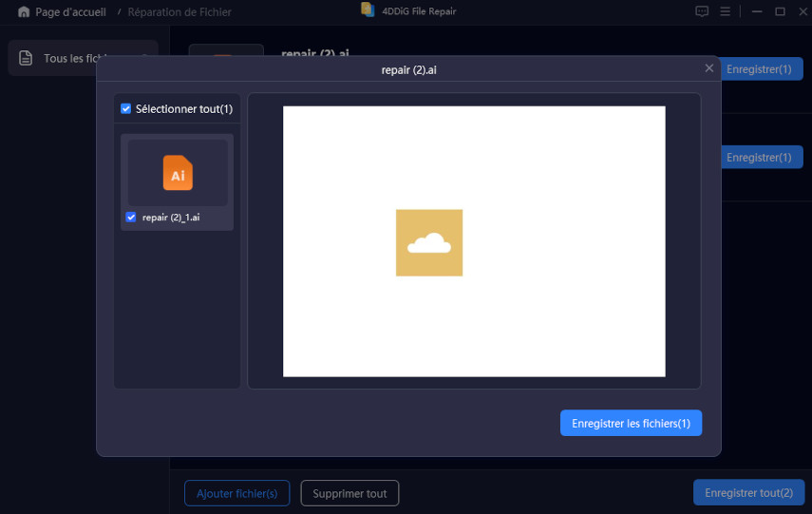Viewport: 812px width, 514px height.
Task: Click the 4DDiG File Repair logo icon
Action: click(x=368, y=10)
